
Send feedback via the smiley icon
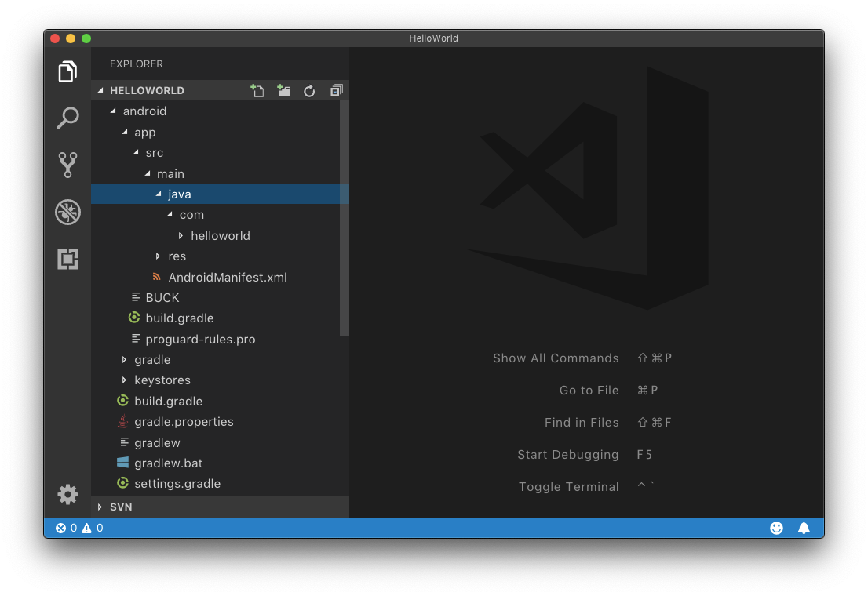click(776, 528)
